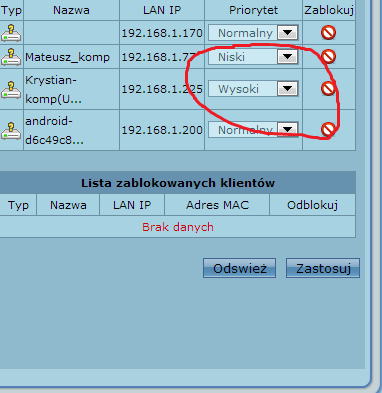Block the Mateusz_komp client

pos(328,57)
